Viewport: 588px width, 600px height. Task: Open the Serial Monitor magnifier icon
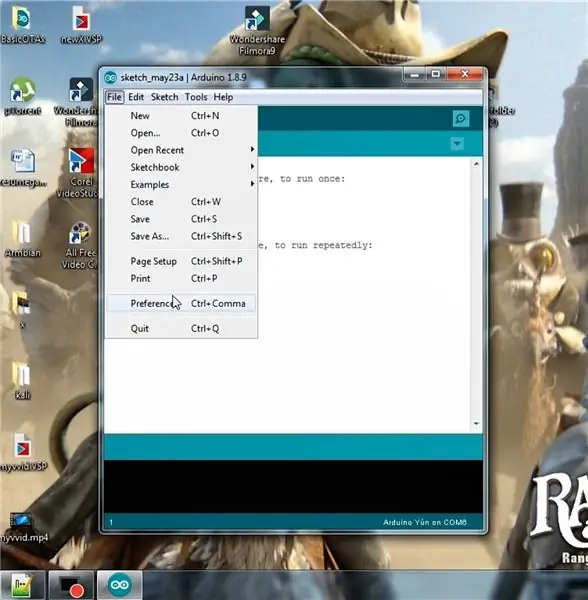[x=461, y=118]
